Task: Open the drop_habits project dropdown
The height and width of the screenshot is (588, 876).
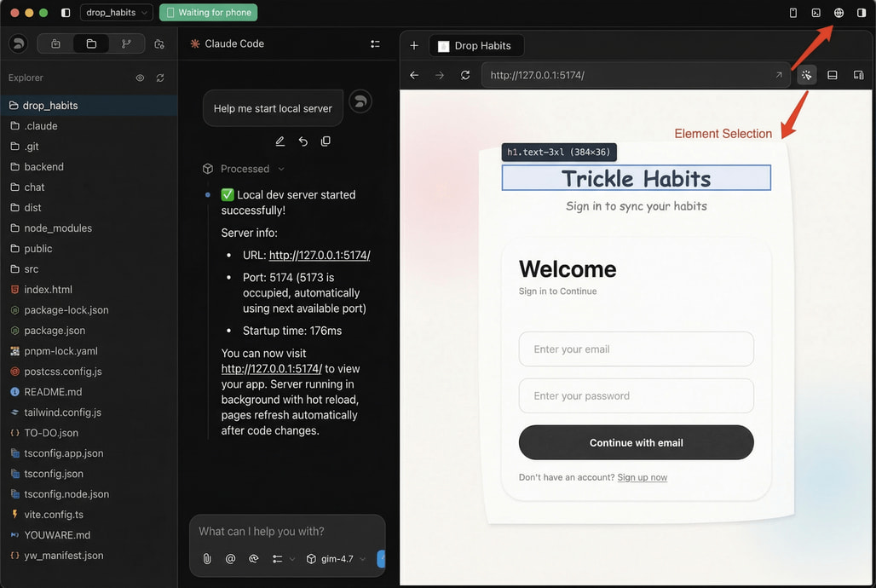Action: coord(117,13)
